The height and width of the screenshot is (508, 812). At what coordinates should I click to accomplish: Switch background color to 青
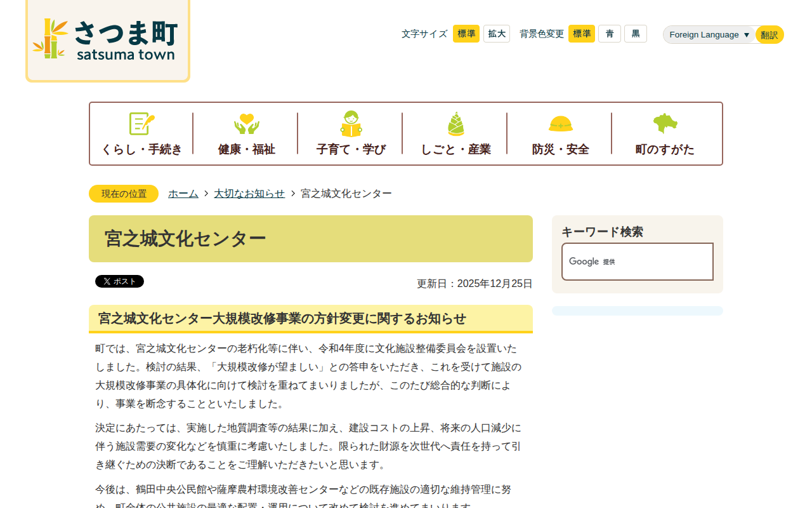point(610,34)
